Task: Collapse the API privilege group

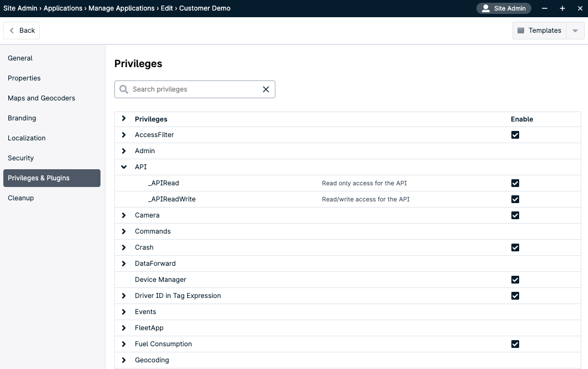Action: [x=124, y=167]
